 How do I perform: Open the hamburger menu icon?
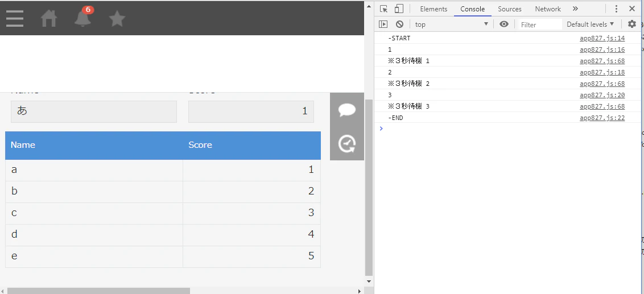(x=15, y=18)
